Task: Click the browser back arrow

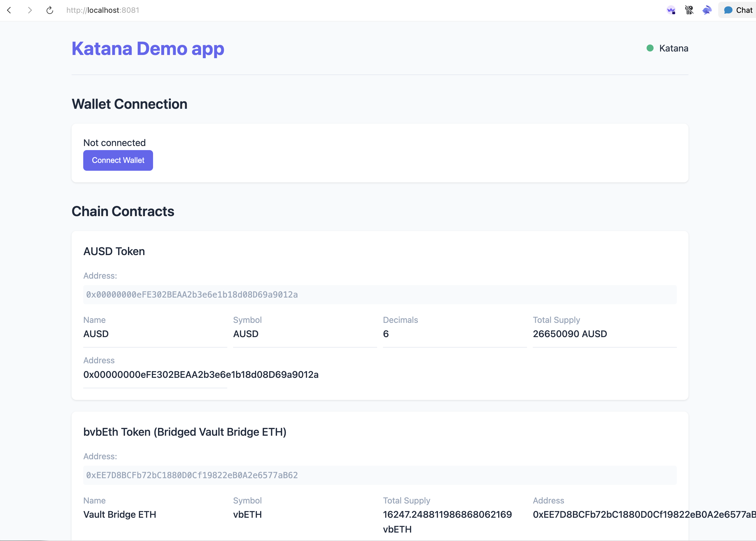Action: pos(9,10)
